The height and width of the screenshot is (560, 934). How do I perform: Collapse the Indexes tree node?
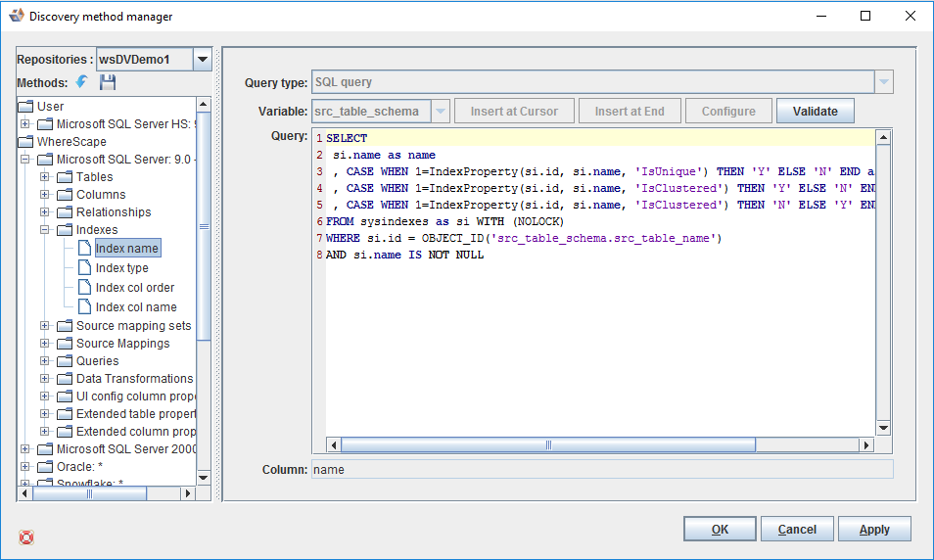[45, 230]
